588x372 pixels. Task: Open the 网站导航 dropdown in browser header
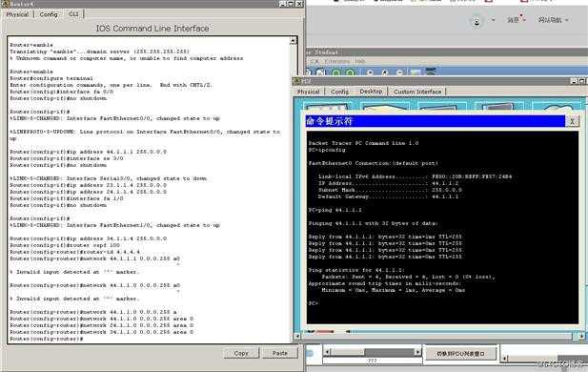point(553,20)
